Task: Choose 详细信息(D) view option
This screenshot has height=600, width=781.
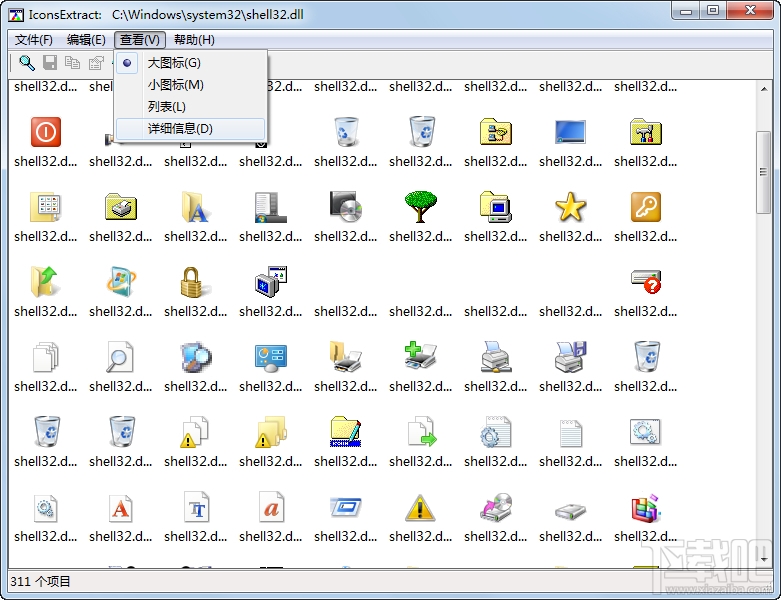Action: click(190, 128)
